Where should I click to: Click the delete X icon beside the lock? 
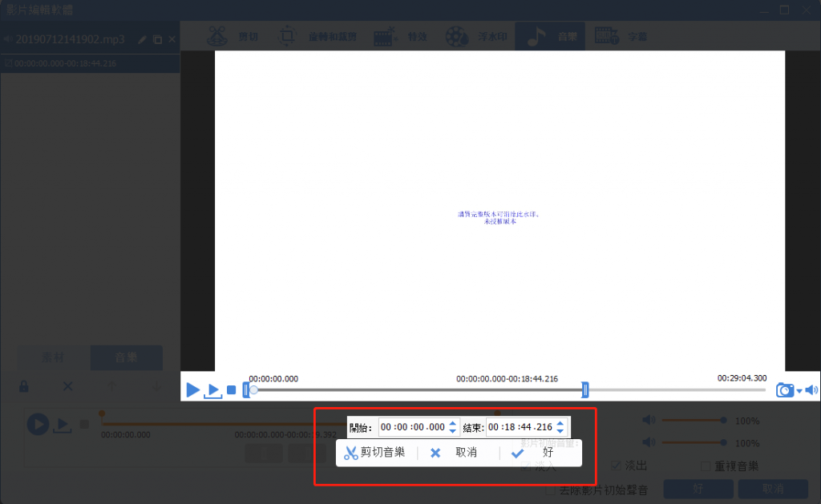[67, 387]
